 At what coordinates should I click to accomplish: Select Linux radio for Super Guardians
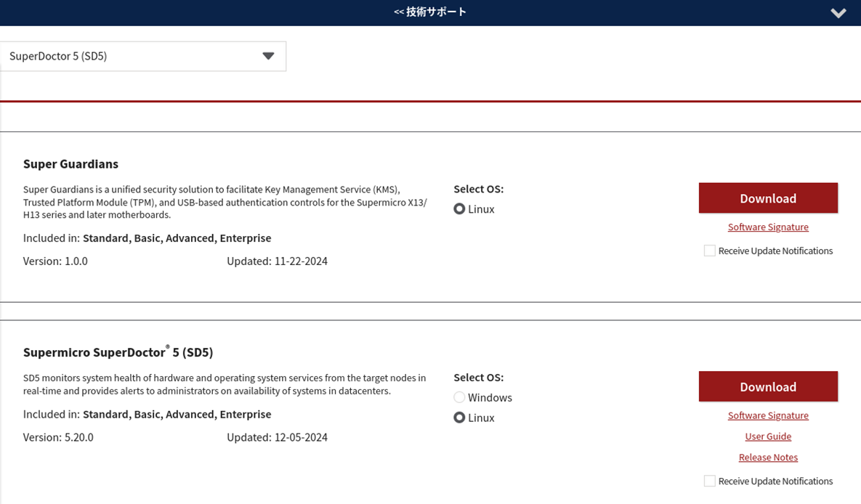460,209
